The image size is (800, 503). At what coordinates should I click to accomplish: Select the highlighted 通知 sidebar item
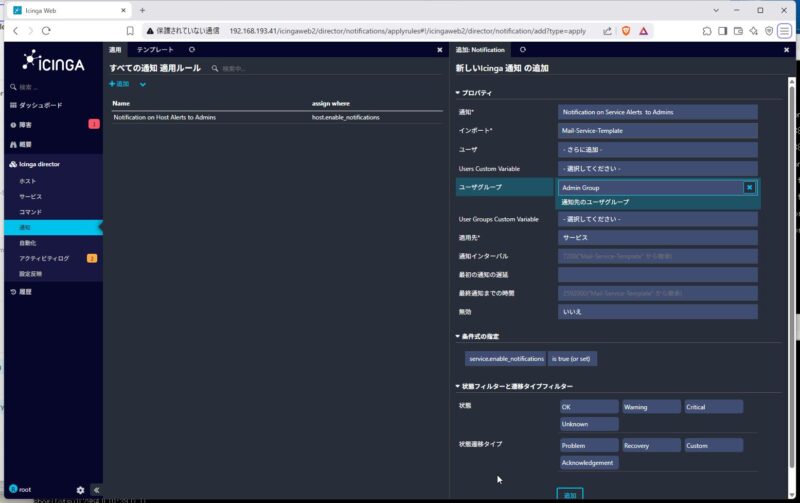[x=53, y=228]
